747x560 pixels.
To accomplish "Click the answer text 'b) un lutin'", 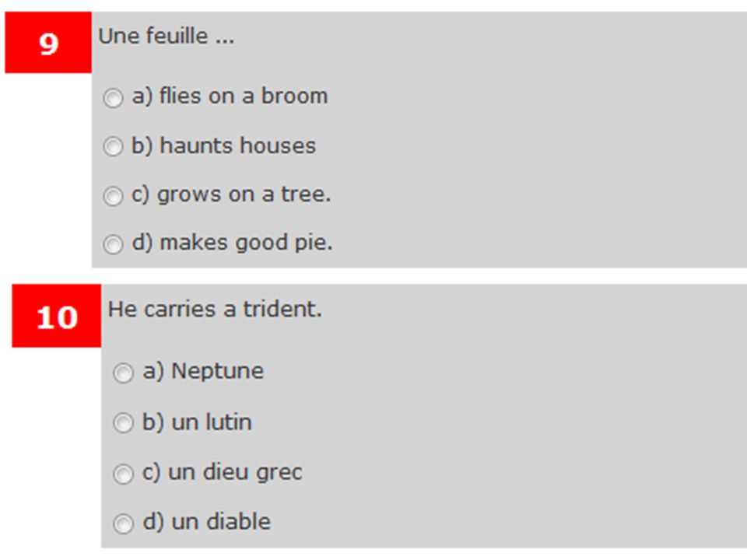I will (x=197, y=422).
